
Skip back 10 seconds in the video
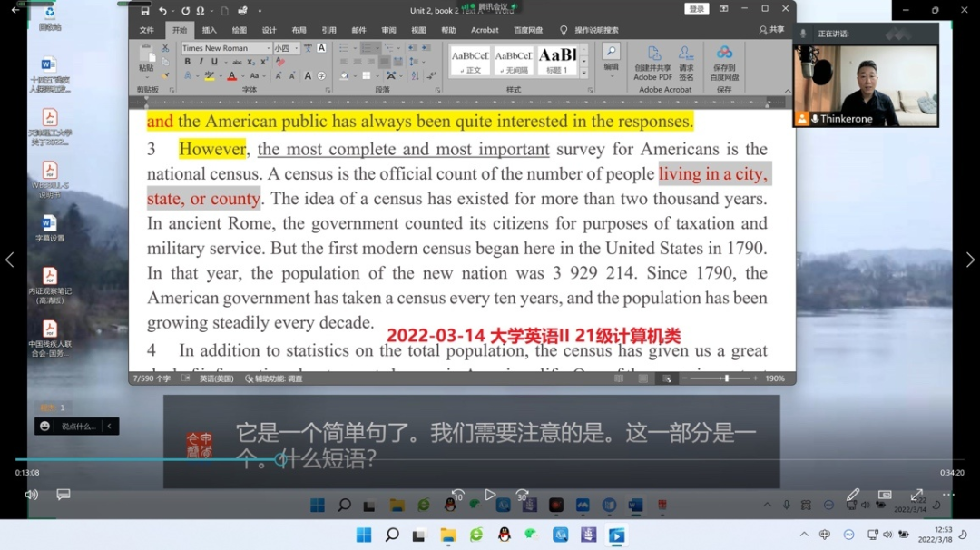coord(458,495)
